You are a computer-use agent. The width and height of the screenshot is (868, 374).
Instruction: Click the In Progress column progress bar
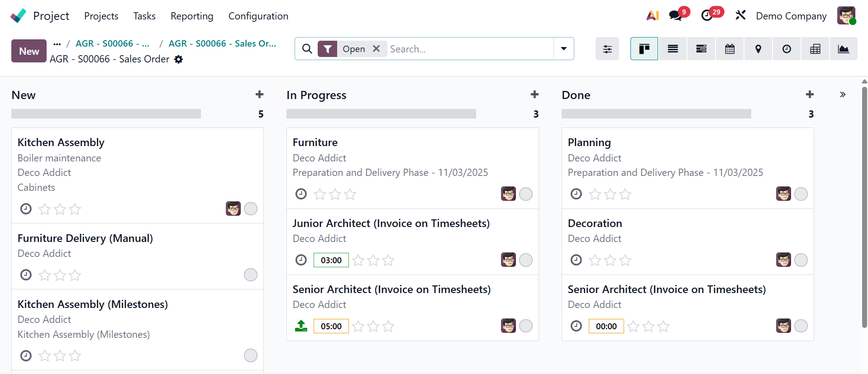(x=381, y=114)
